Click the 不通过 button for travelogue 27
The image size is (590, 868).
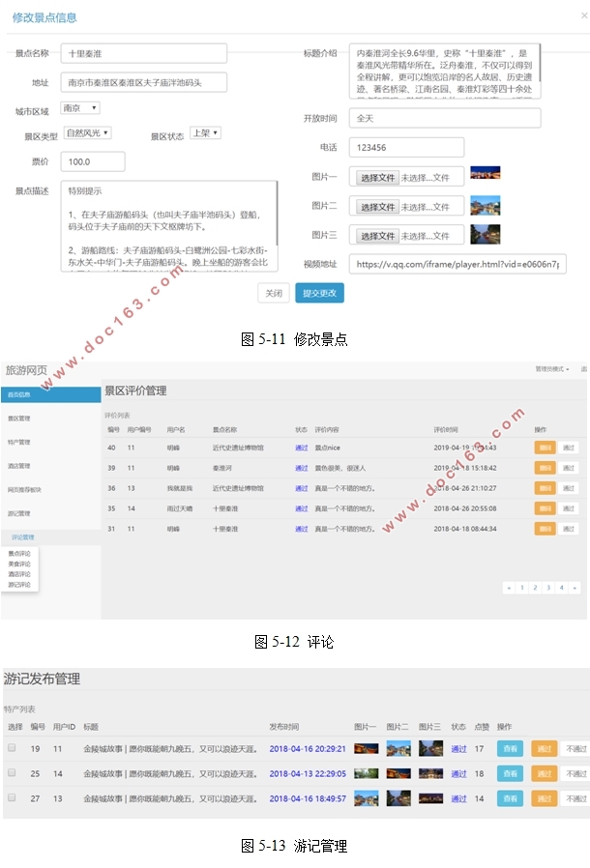(575, 798)
